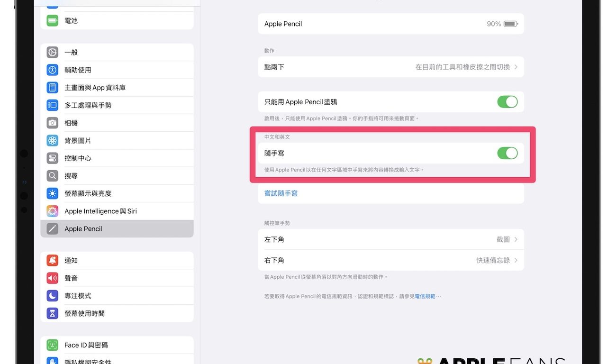Viewport: 616px width, 364px height.
Task: Select 多工處理與手勢 in the sidebar
Action: (x=88, y=105)
